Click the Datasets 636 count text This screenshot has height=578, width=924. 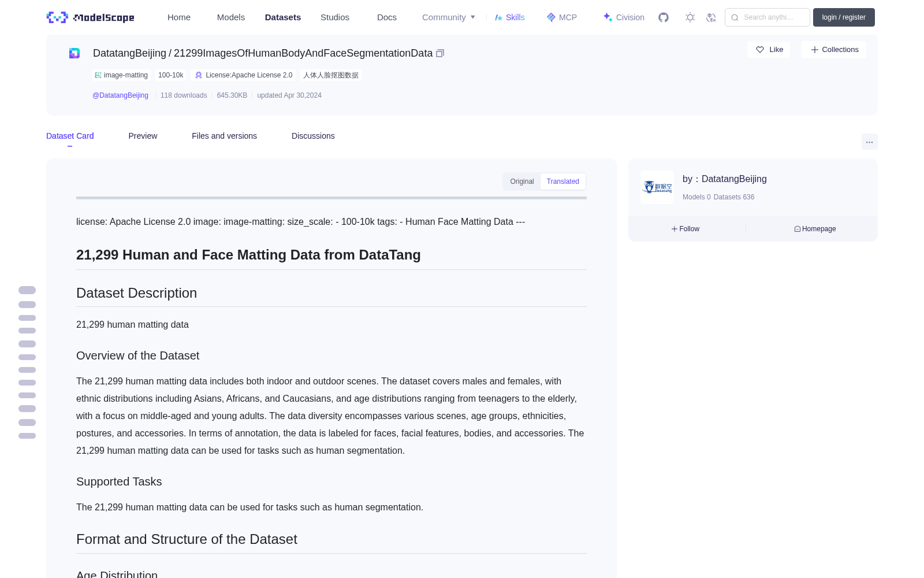click(734, 197)
